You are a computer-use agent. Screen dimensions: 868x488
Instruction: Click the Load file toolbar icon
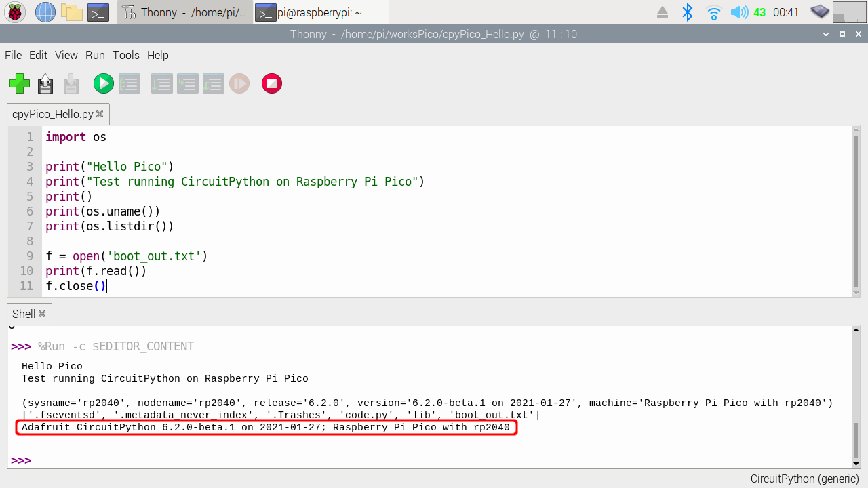[x=45, y=83]
